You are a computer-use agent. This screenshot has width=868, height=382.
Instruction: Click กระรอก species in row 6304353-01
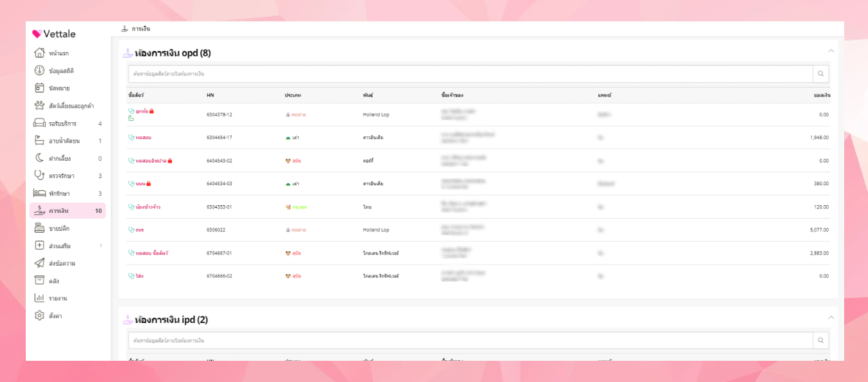(x=299, y=207)
